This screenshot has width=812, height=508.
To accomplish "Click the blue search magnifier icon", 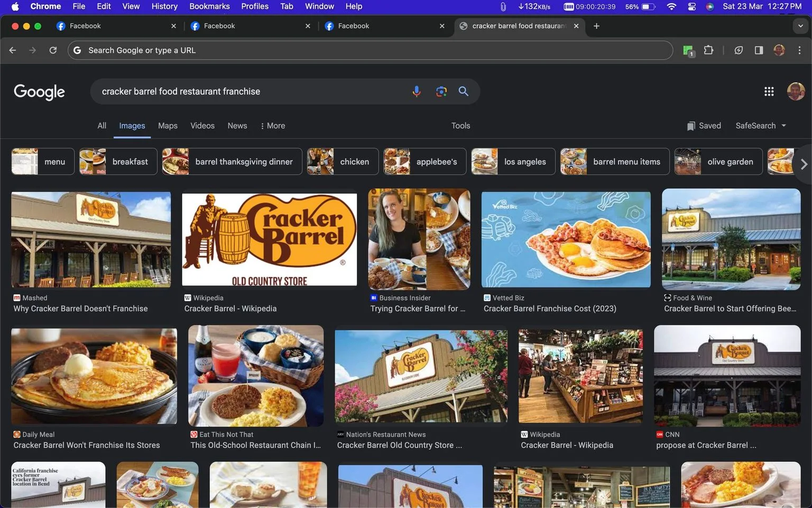I will 464,91.
